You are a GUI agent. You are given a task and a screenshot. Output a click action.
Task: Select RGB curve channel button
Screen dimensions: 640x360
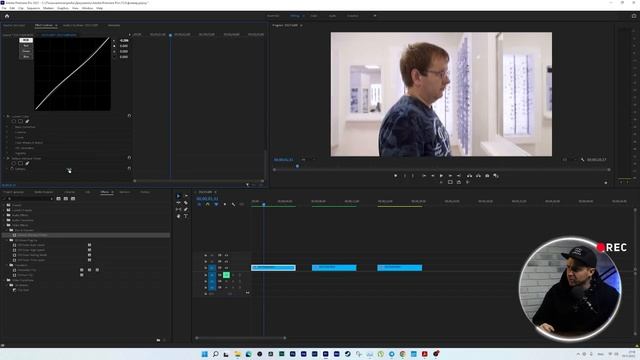pos(26,40)
